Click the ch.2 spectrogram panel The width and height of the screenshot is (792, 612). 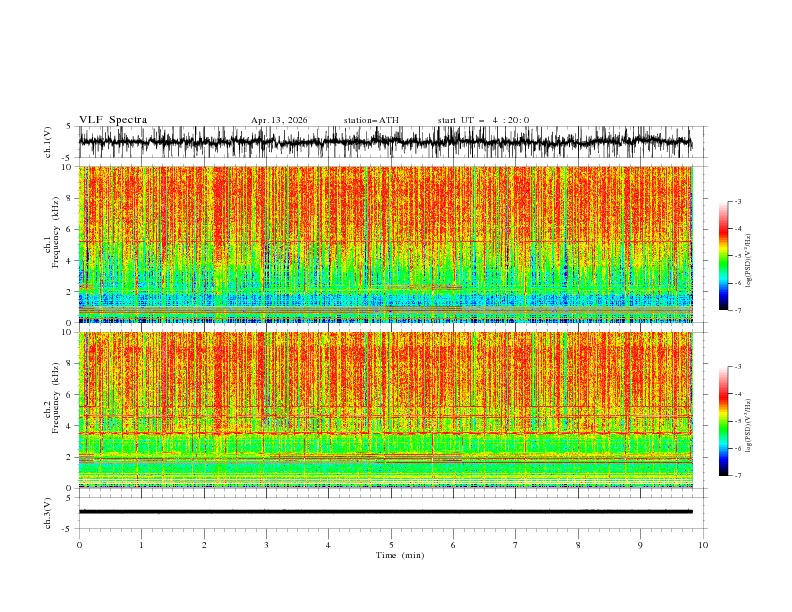(x=386, y=410)
